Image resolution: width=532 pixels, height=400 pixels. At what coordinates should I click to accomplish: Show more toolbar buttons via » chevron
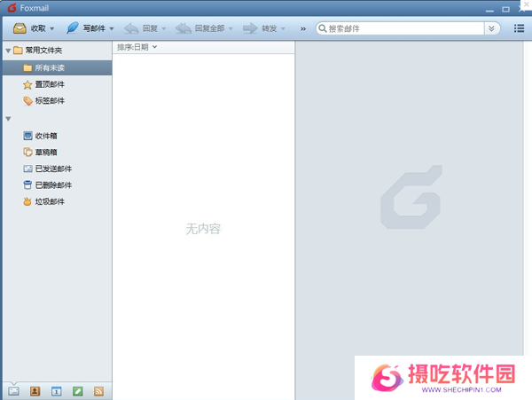[303, 29]
